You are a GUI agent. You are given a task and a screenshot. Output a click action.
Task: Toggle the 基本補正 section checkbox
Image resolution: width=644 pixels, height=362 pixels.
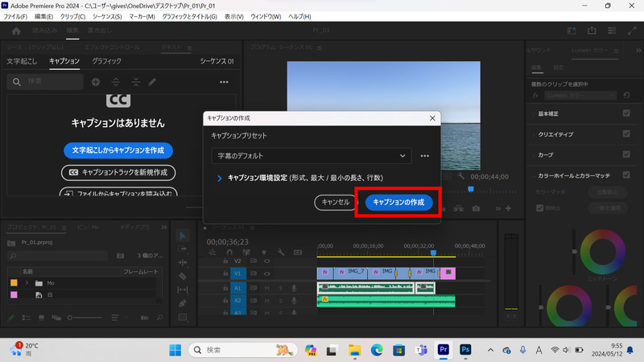coord(626,113)
